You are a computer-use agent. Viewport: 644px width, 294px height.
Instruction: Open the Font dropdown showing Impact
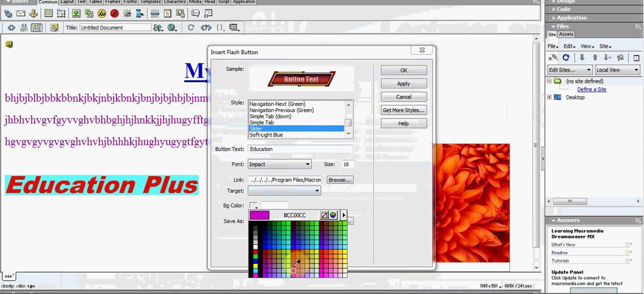tap(307, 164)
